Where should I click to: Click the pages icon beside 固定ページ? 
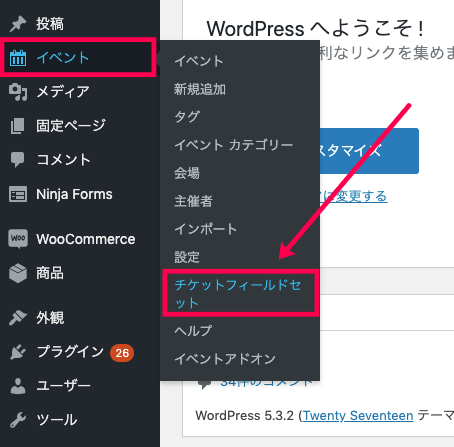tap(18, 126)
